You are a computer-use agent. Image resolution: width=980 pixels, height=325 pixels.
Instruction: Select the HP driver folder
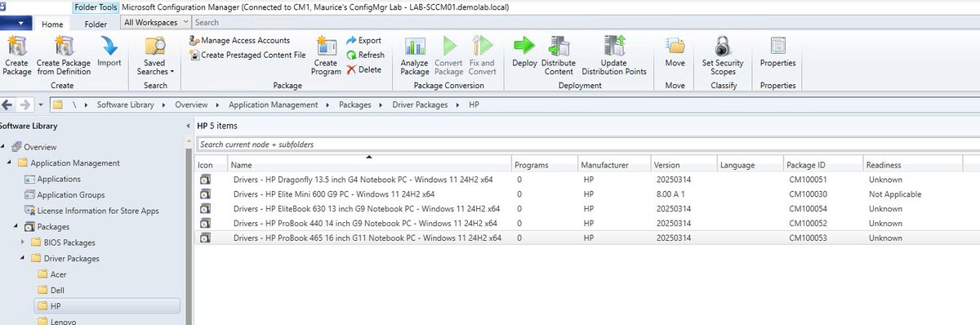[x=56, y=305]
